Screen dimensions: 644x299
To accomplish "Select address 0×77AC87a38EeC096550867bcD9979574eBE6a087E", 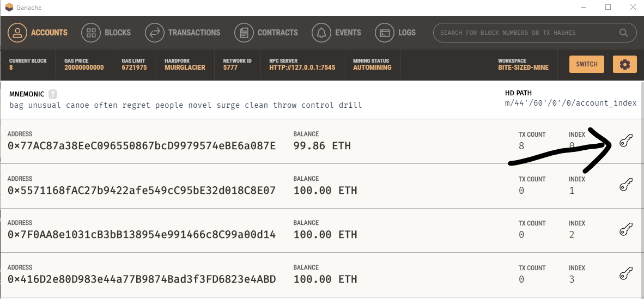I will pos(142,146).
